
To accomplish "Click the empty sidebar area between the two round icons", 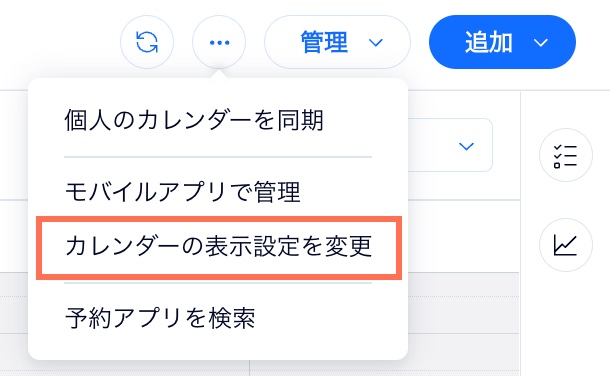I will click(x=566, y=200).
